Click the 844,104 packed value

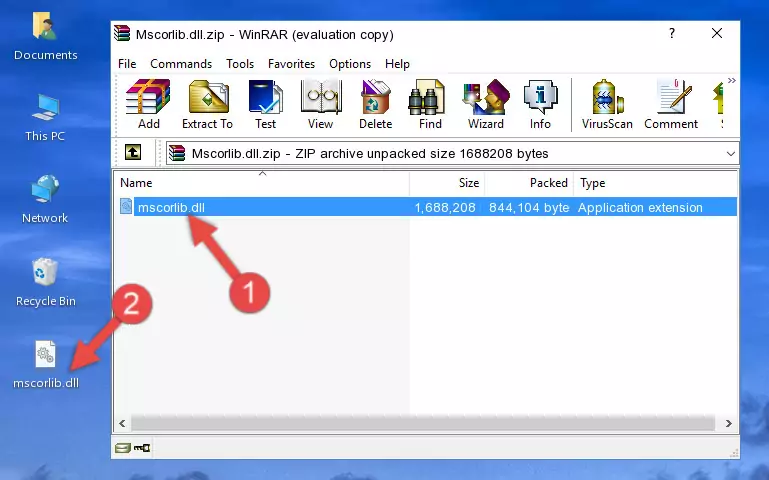click(529, 207)
